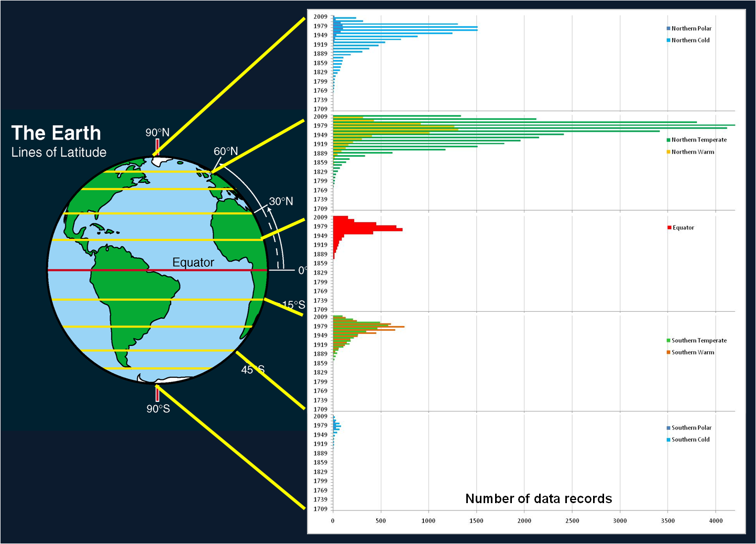Click the red Equator legend color square

[x=670, y=227]
